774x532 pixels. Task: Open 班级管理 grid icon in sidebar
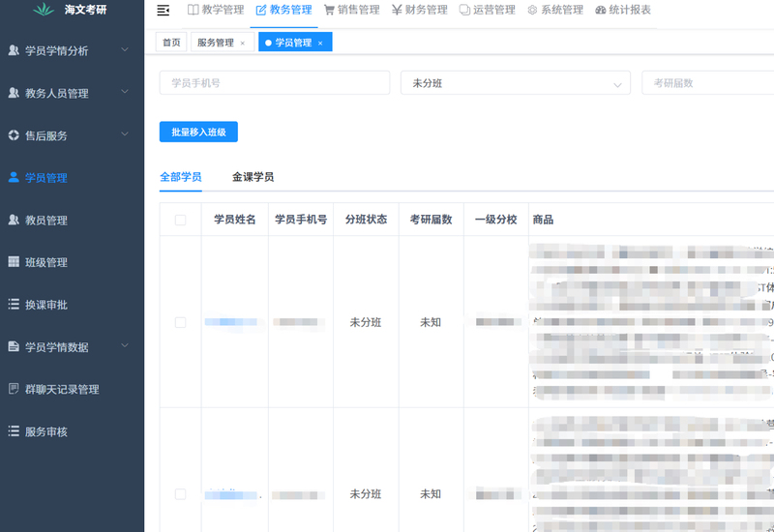14,262
